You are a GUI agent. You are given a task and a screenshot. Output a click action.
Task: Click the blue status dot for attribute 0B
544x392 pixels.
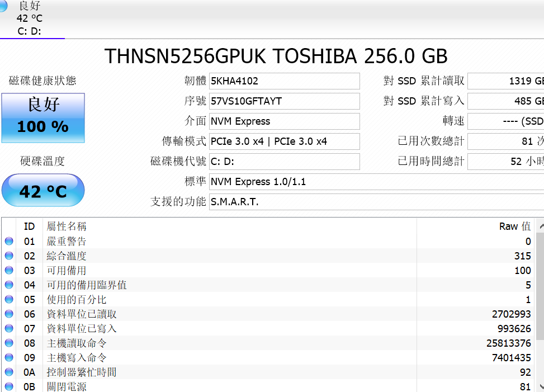coord(9,386)
